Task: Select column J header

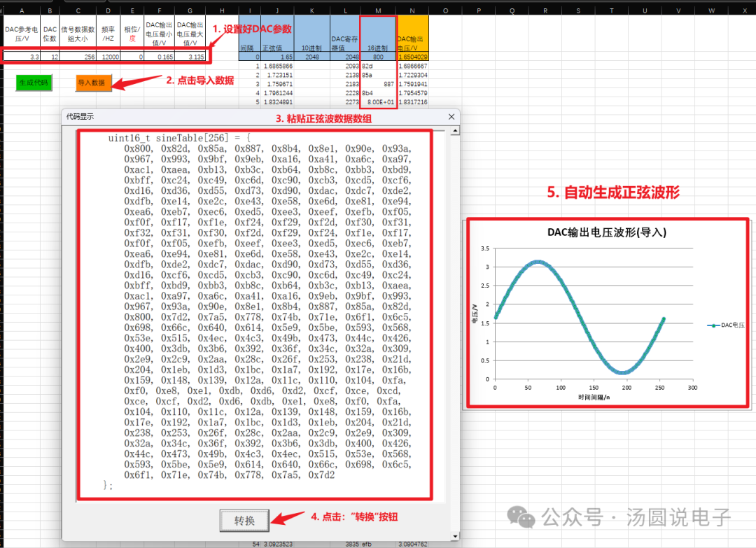Action: click(277, 10)
